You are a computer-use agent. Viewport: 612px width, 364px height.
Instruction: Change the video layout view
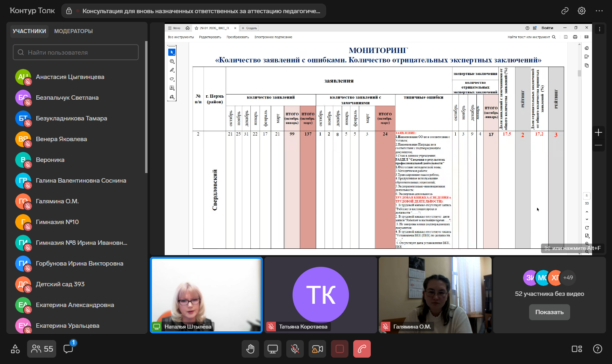tap(577, 349)
